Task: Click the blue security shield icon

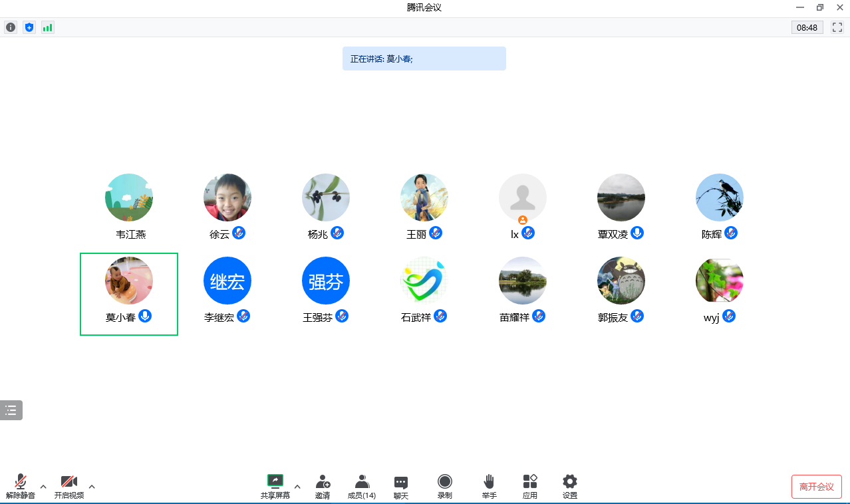Action: [29, 27]
